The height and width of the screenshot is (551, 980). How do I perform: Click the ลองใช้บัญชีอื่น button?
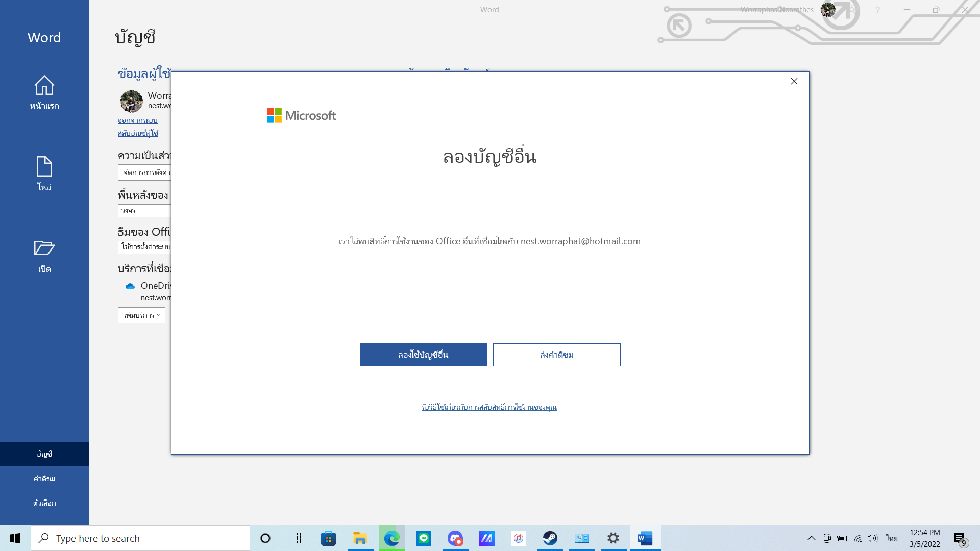pos(423,355)
